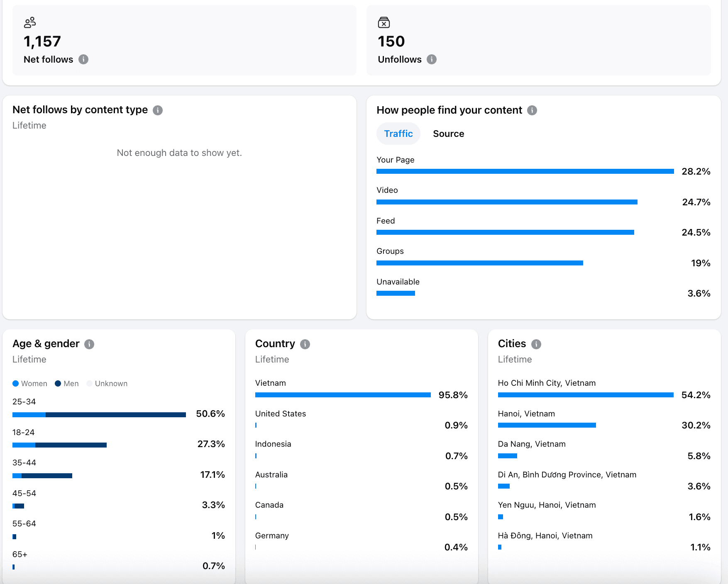Select the Traffic tab
The width and height of the screenshot is (728, 584).
point(398,134)
